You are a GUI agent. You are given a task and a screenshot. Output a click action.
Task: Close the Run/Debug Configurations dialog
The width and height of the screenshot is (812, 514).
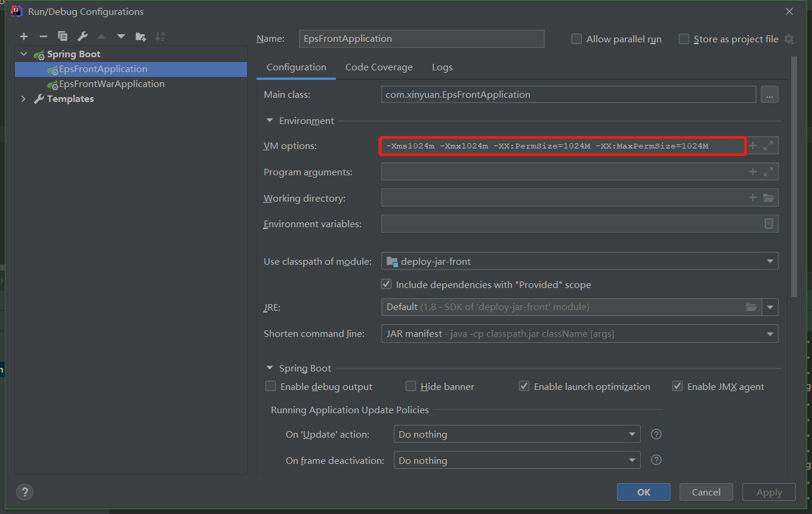(x=789, y=11)
